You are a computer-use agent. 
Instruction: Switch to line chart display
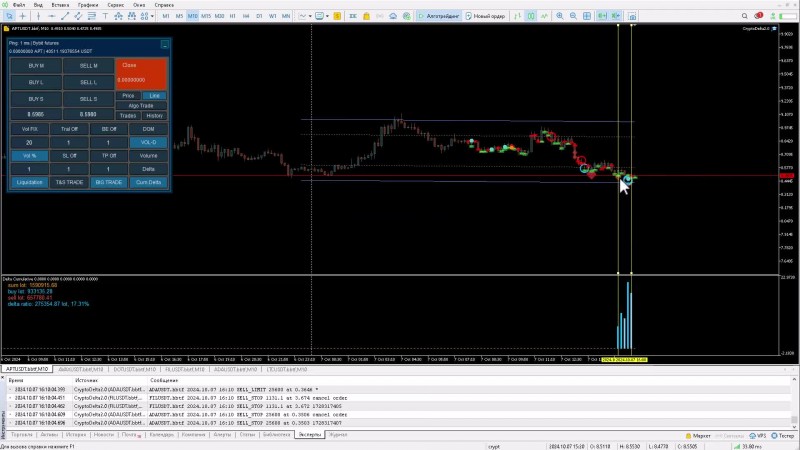[x=544, y=16]
